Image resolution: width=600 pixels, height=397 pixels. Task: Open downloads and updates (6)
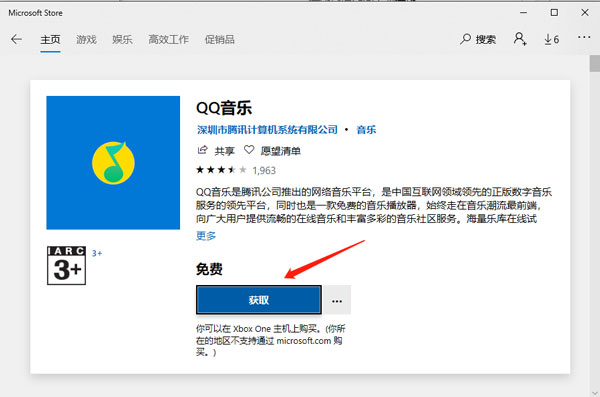tap(551, 39)
